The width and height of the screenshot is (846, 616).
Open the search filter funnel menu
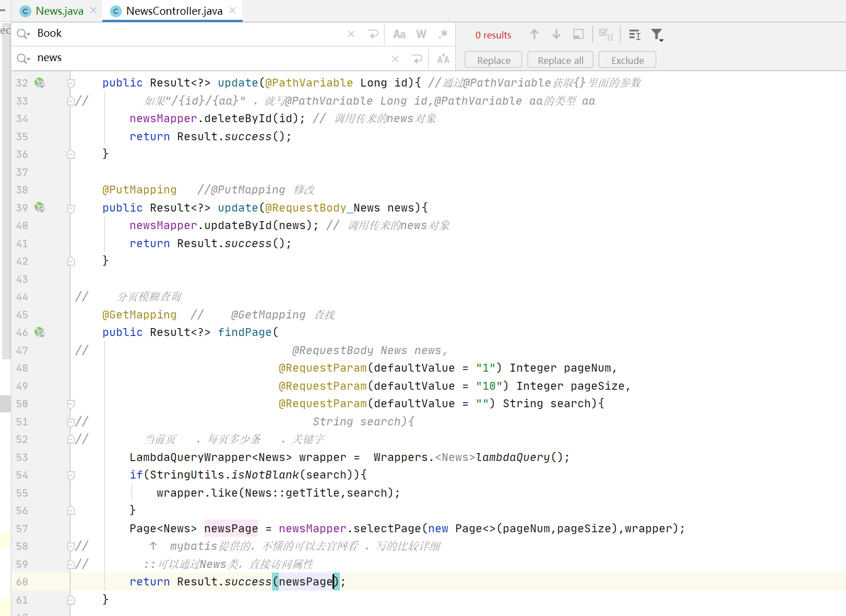click(x=657, y=35)
